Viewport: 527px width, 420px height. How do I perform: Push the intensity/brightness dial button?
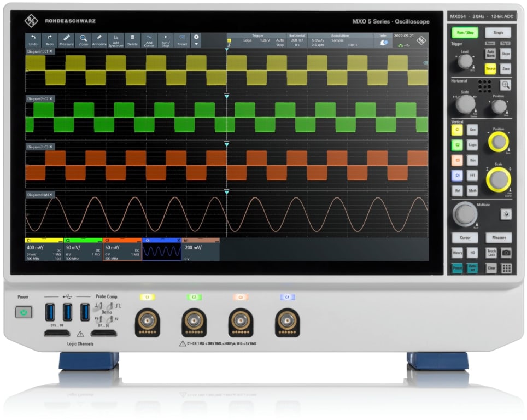click(506, 214)
